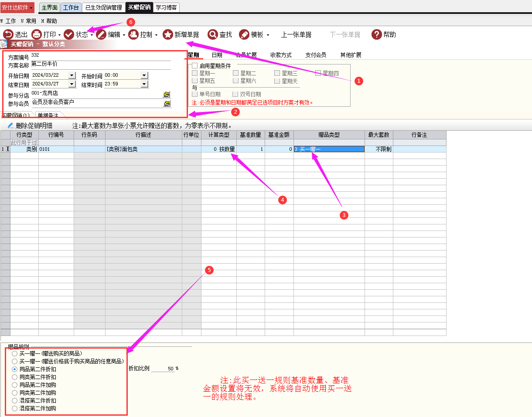The image size is (532, 417).
Task: Check the 双号日期 checkbox
Action: coord(235,94)
